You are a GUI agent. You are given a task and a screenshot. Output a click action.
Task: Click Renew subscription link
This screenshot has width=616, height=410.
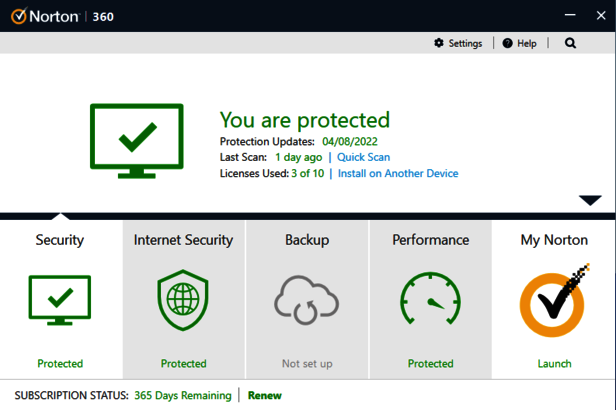pyautogui.click(x=265, y=395)
